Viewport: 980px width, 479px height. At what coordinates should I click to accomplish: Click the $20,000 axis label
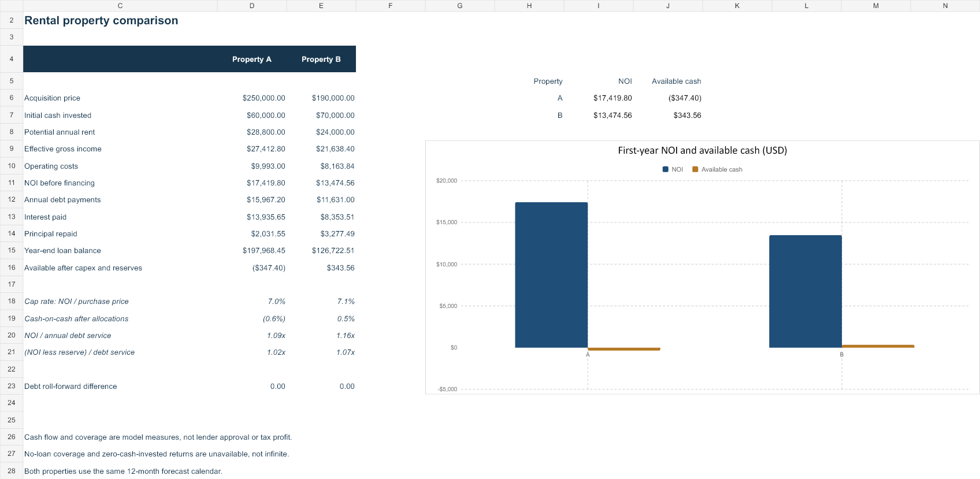(447, 181)
